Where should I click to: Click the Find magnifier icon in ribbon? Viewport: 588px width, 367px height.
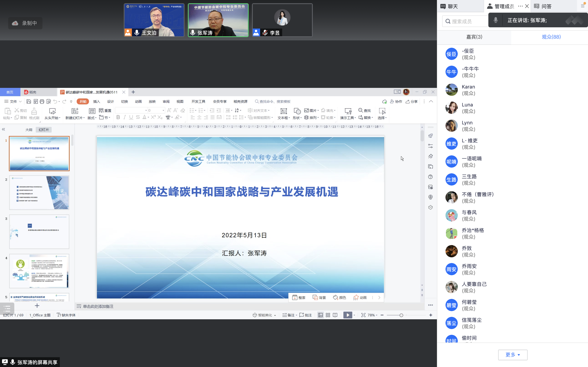pyautogui.click(x=361, y=111)
